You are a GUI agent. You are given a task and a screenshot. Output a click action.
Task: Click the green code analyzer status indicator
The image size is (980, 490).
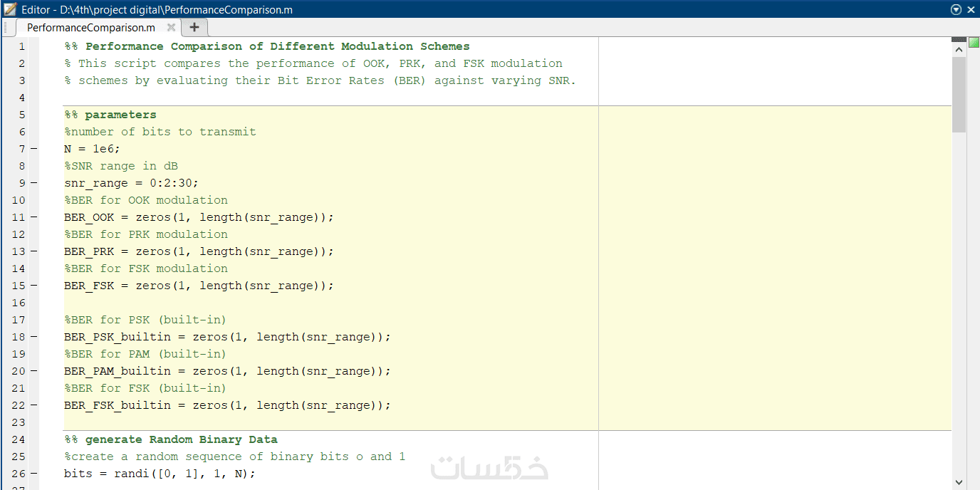(974, 43)
